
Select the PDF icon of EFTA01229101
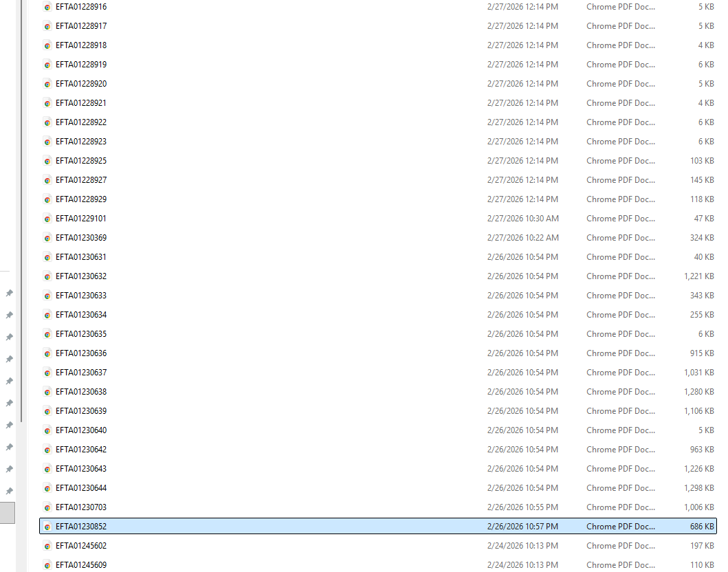[x=47, y=219]
